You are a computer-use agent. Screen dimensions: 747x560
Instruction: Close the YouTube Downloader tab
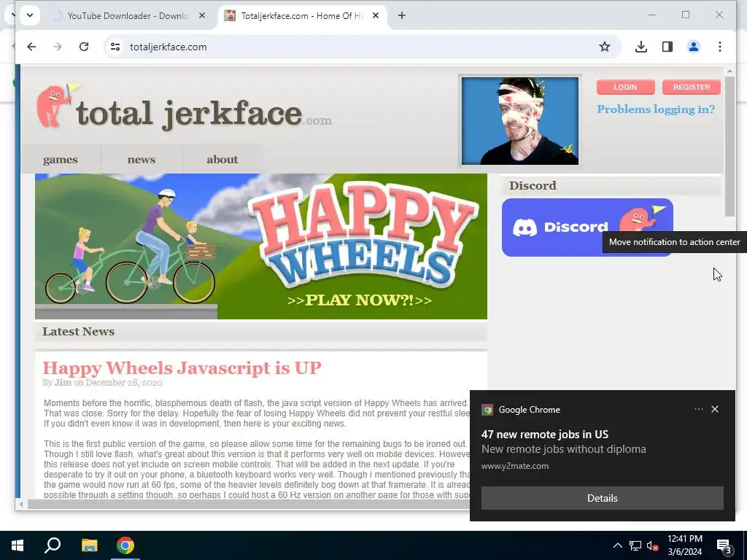[202, 16]
